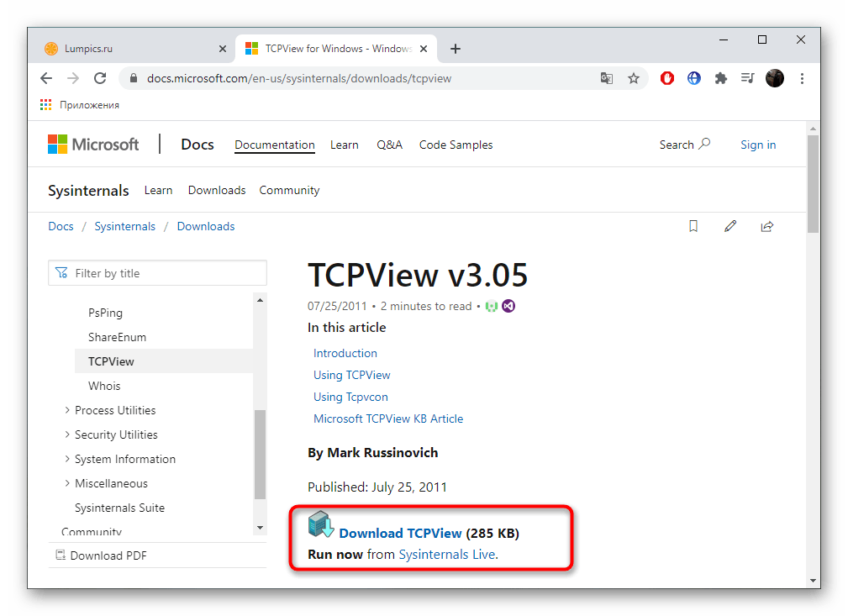Screen dimensions: 848x616
Task: Click the profile avatar in the toolbar
Action: tap(774, 78)
